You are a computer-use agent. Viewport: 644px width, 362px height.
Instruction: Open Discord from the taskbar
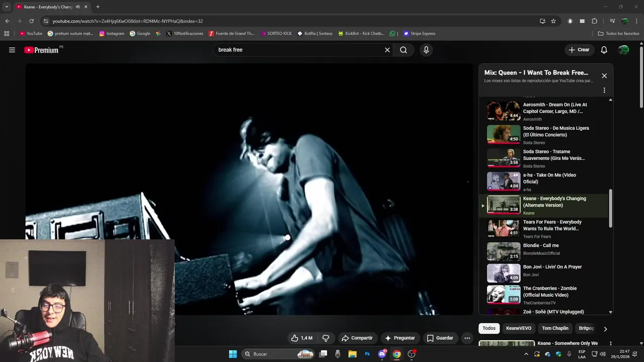click(382, 354)
